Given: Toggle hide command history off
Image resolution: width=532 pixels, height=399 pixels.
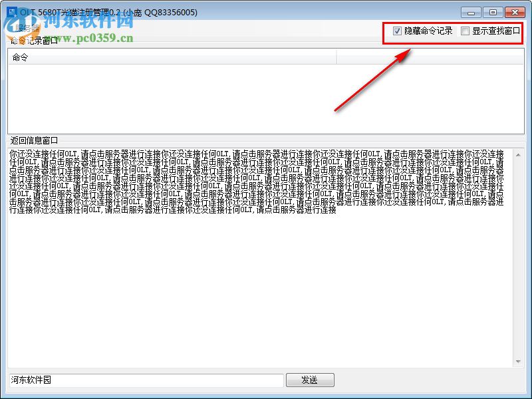Looking at the screenshot, I should pos(397,30).
